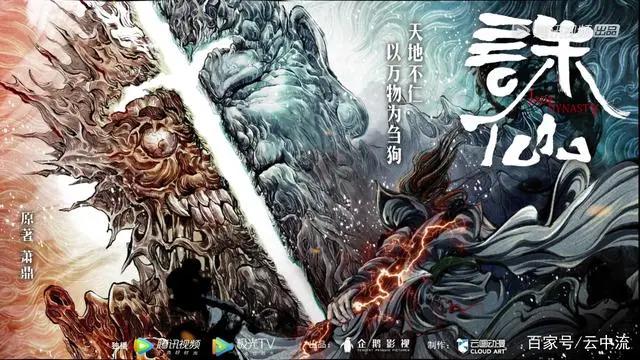Image resolution: width=640 pixels, height=360 pixels.
Task: Click the author name 萧鼎
Action: click(27, 265)
